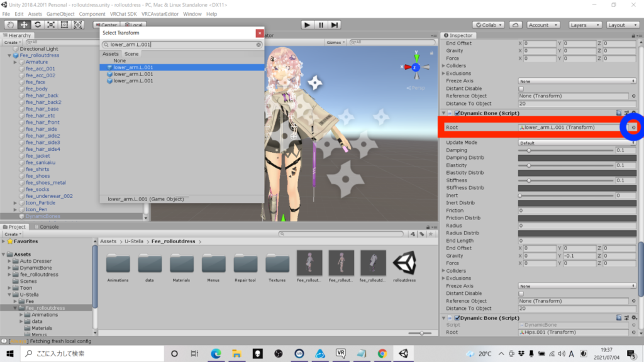This screenshot has height=362, width=644.
Task: Open Task View on the taskbar
Action: pyautogui.click(x=195, y=353)
